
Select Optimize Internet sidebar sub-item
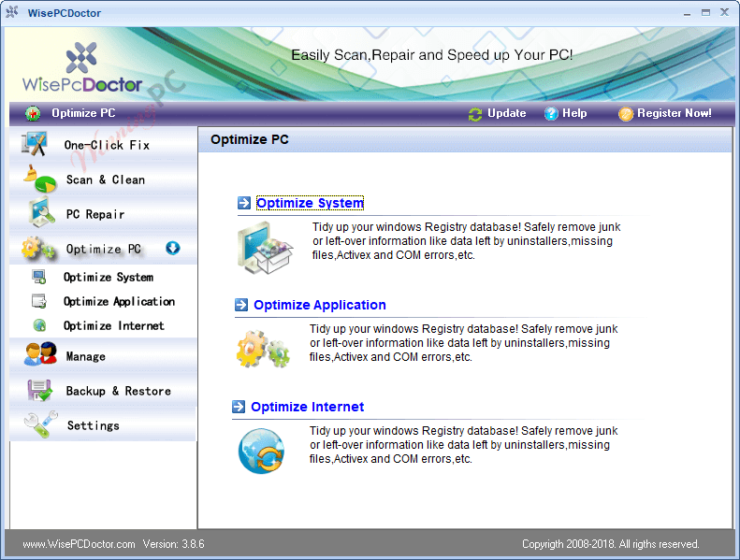coord(114,326)
